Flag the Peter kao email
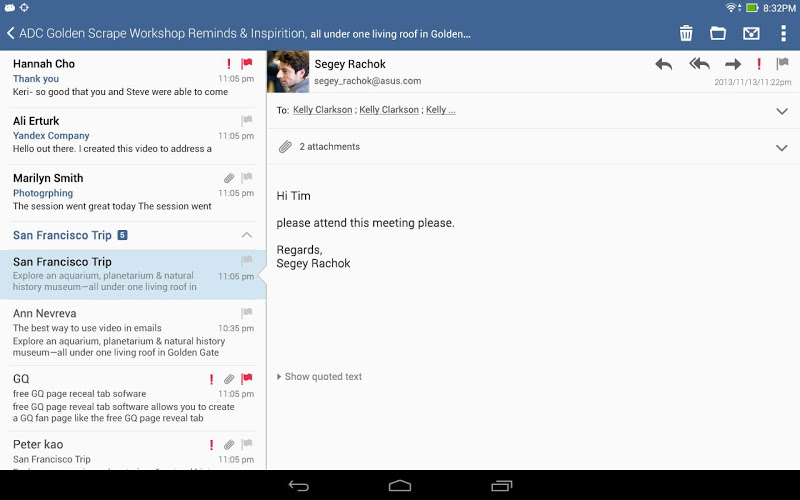The image size is (800, 500). click(247, 444)
